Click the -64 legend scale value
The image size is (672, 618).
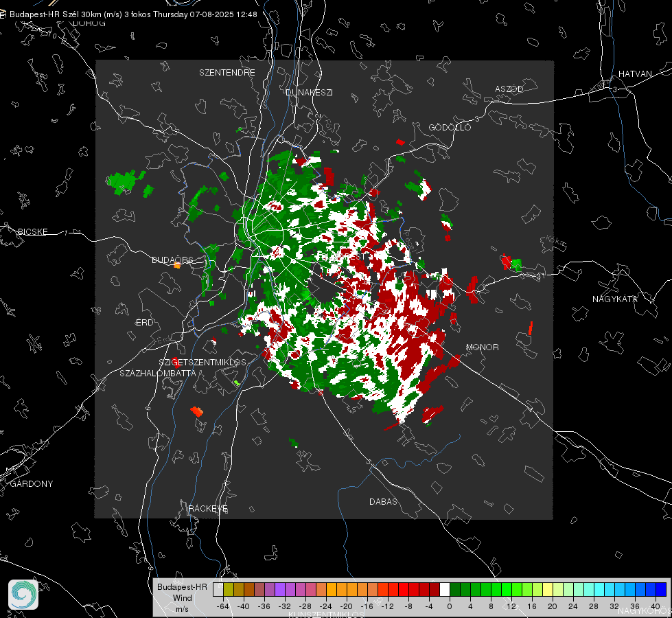coord(223,606)
